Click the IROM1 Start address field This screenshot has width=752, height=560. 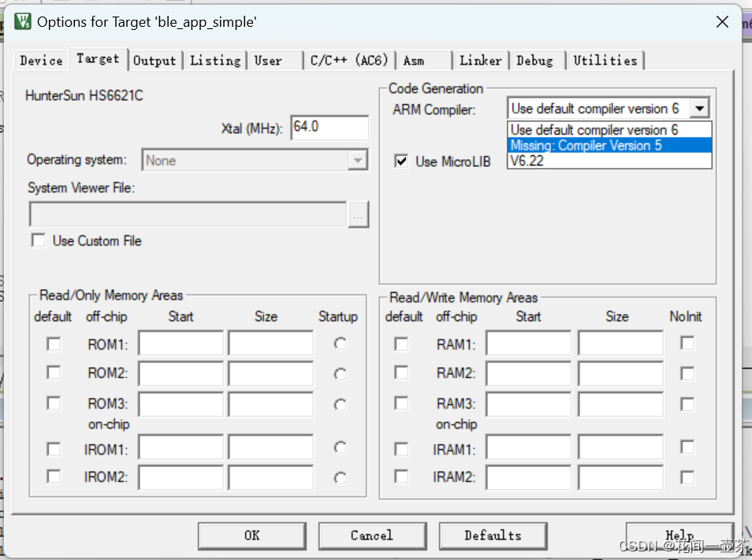pyautogui.click(x=181, y=447)
